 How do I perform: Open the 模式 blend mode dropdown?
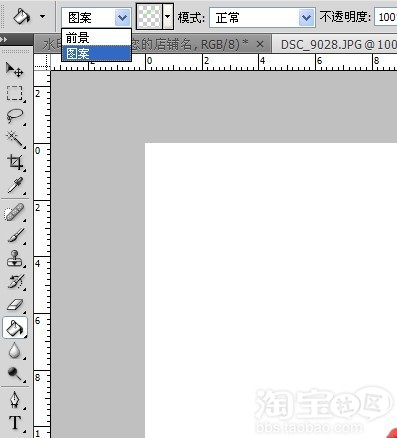coord(263,17)
